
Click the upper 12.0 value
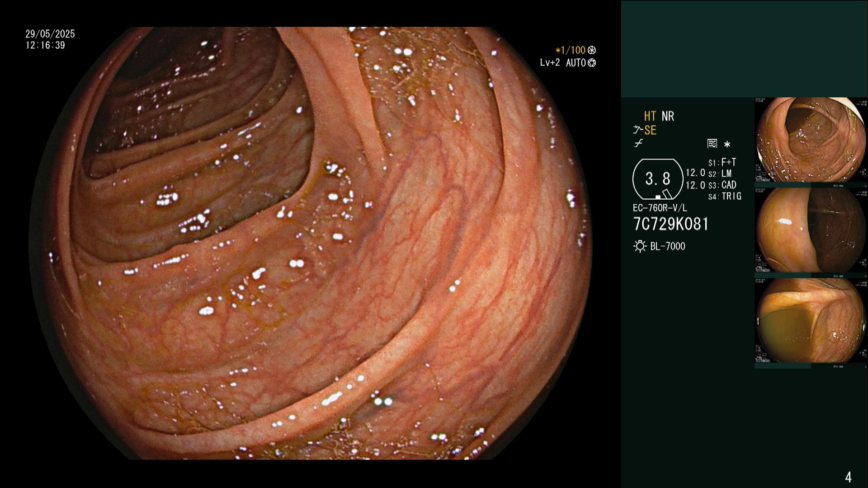coord(695,173)
